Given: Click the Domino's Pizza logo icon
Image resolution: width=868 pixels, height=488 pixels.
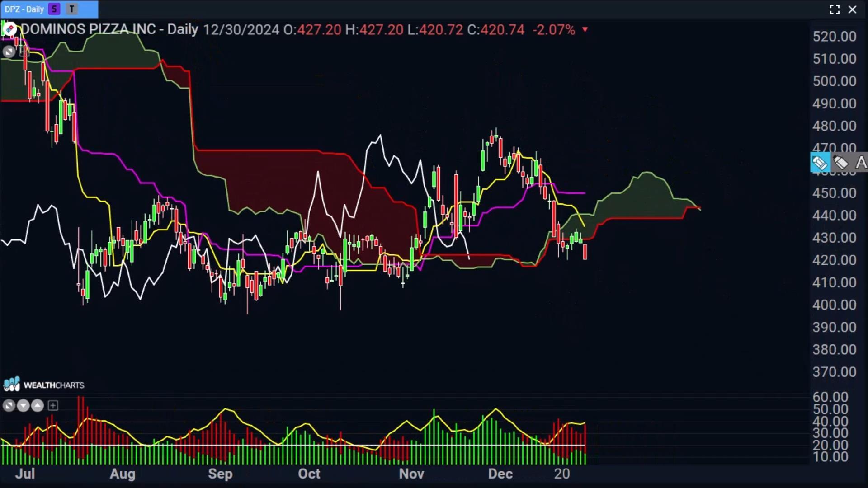Looking at the screenshot, I should click(9, 29).
